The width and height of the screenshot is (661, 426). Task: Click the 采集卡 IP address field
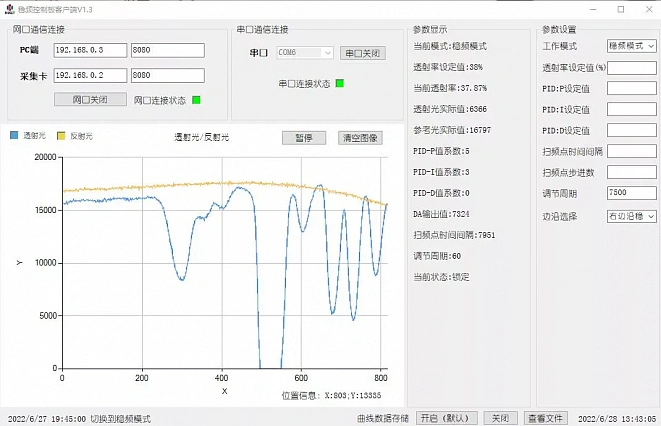tap(90, 75)
